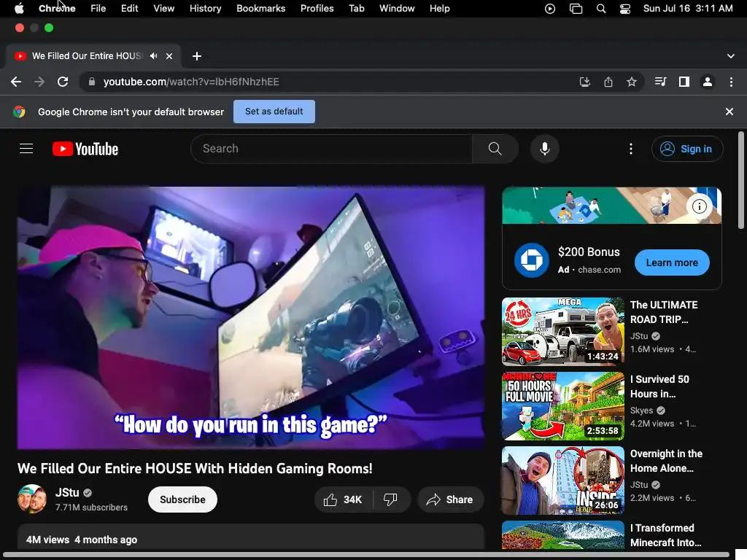Open the Chrome profile icon

(x=708, y=82)
